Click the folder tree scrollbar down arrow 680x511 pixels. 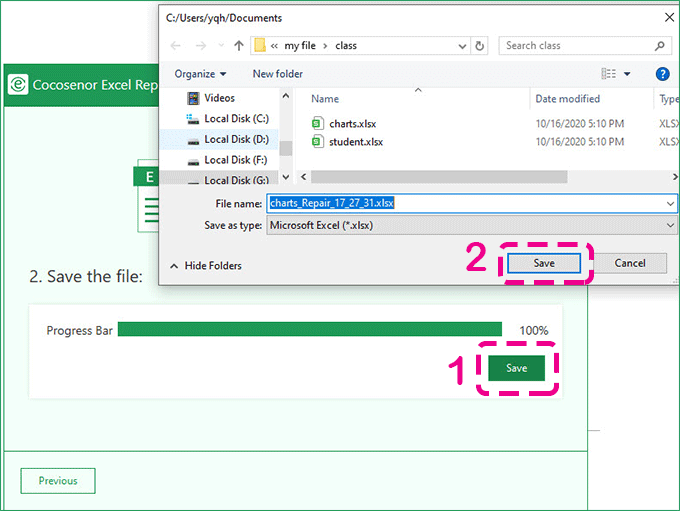click(286, 177)
